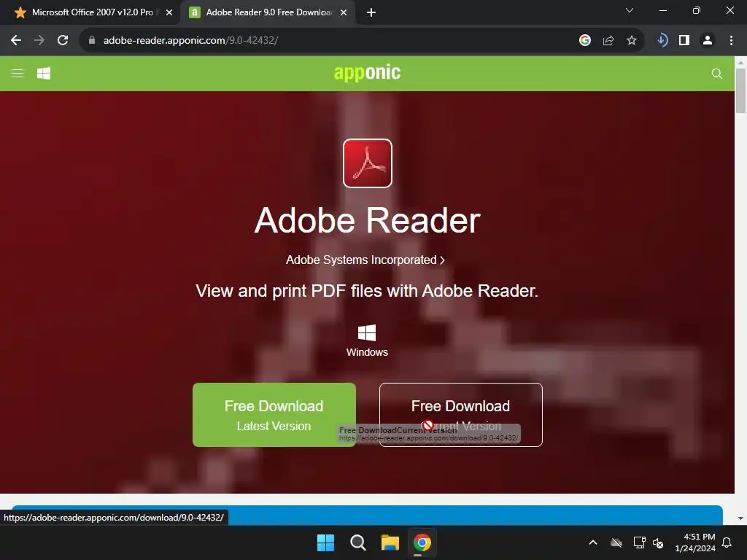Click the Google icon in address bar
Viewport: 747px width, 560px height.
(x=585, y=41)
